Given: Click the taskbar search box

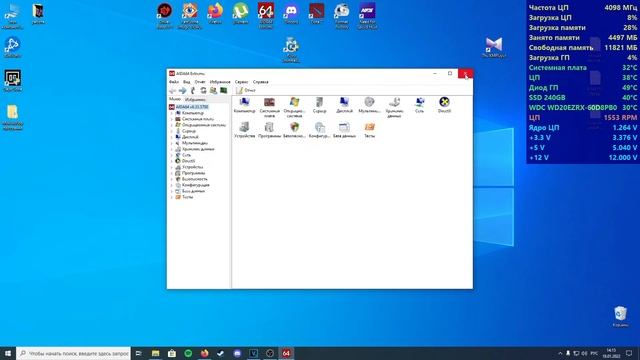Looking at the screenshot, I should click(73, 353).
